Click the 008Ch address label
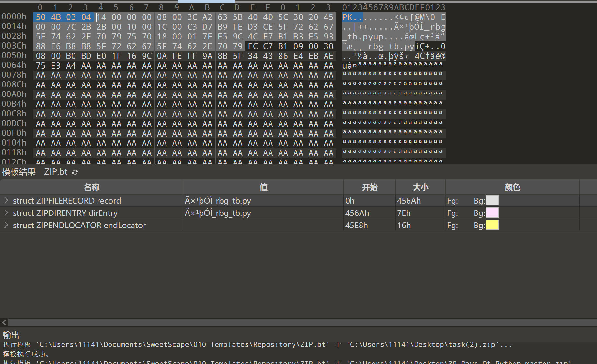597x364 pixels. pyautogui.click(x=14, y=84)
